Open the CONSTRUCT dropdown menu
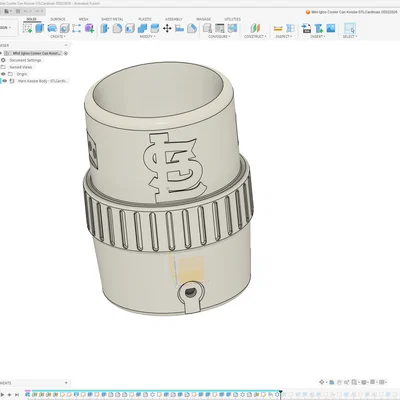The width and height of the screenshot is (400, 400). [x=255, y=36]
